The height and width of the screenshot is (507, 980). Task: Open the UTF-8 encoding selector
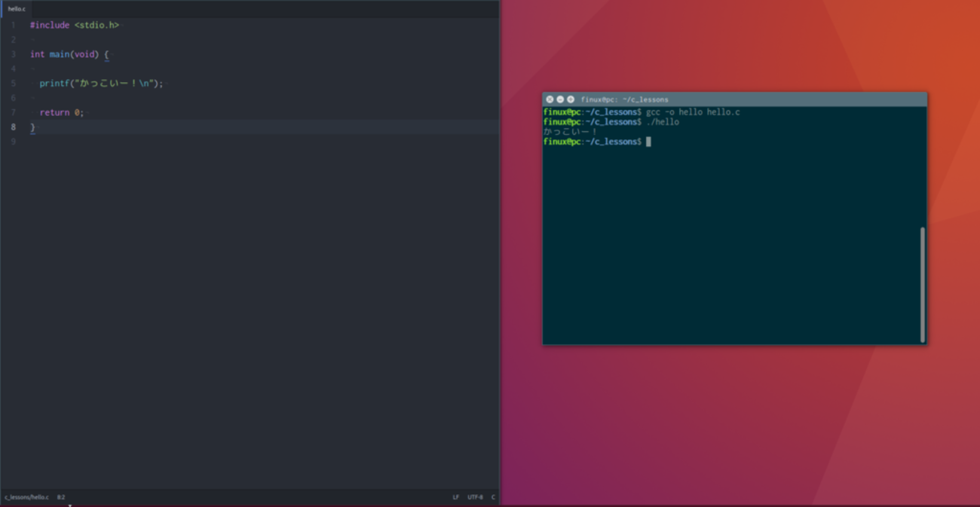tap(475, 497)
